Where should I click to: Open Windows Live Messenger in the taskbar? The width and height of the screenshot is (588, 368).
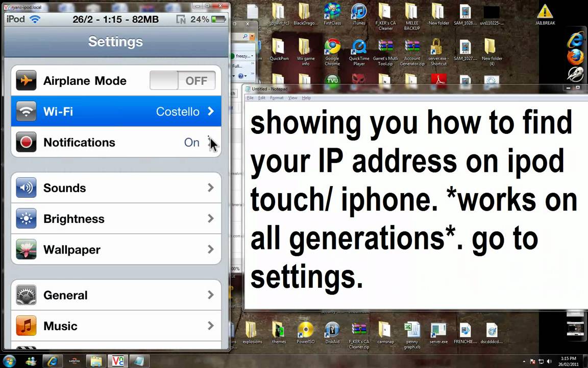point(31,361)
